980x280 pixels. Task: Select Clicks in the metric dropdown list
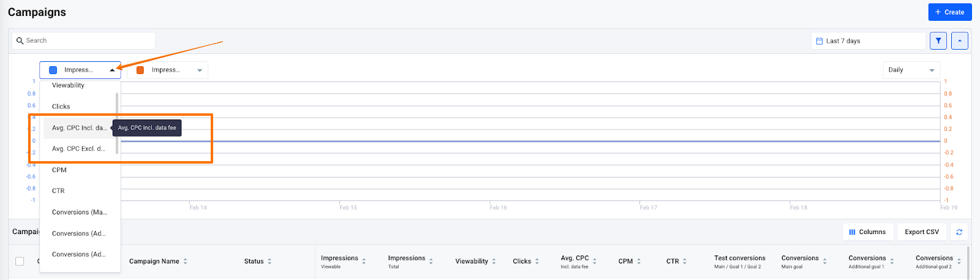tap(61, 107)
